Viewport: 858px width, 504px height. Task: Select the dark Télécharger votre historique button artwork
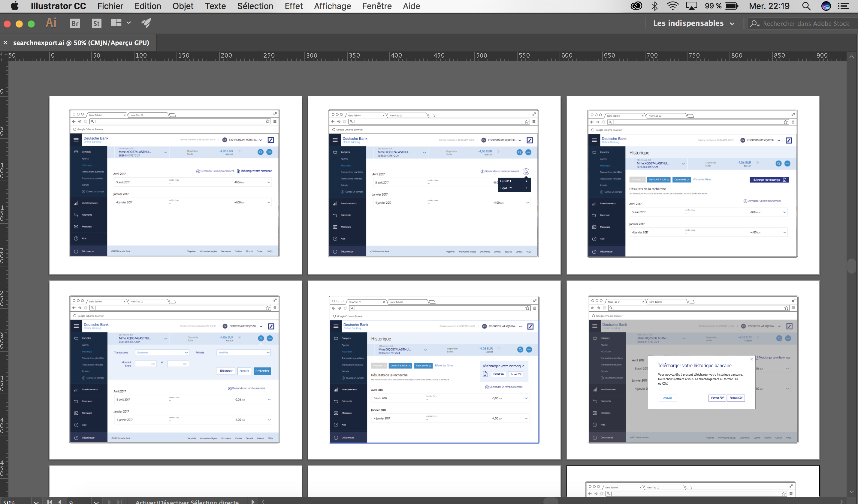point(769,180)
